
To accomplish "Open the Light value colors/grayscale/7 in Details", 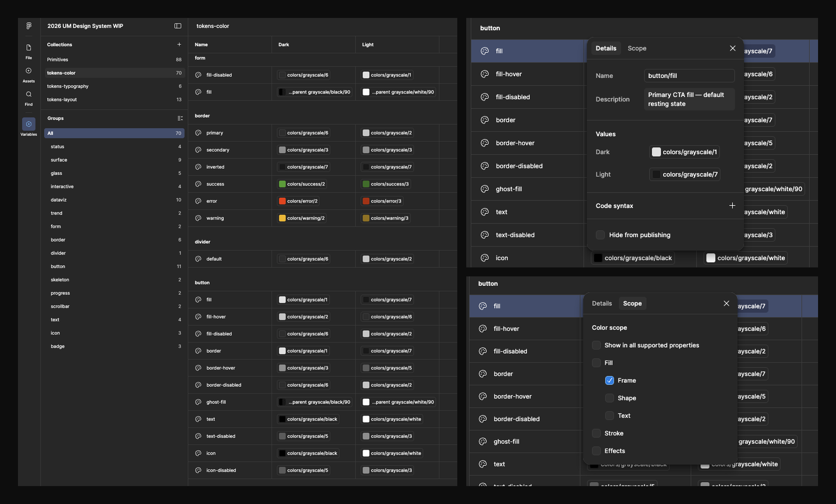I will click(x=685, y=174).
